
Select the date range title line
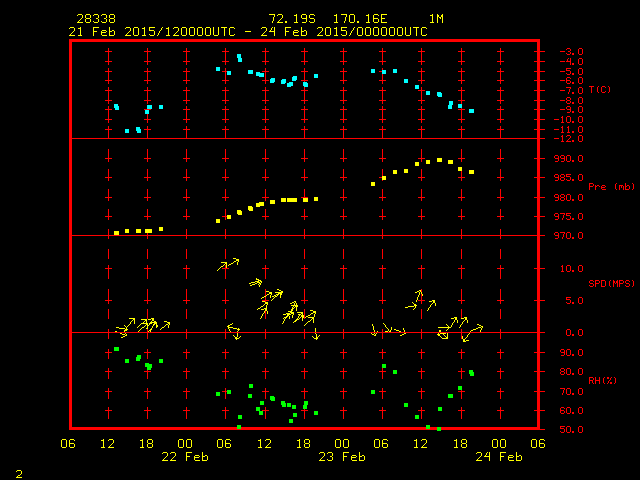(248, 32)
